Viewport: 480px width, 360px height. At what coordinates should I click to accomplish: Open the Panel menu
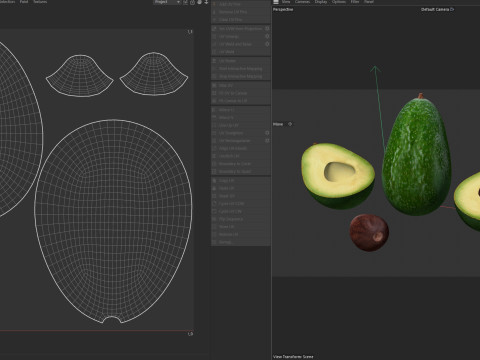(369, 2)
